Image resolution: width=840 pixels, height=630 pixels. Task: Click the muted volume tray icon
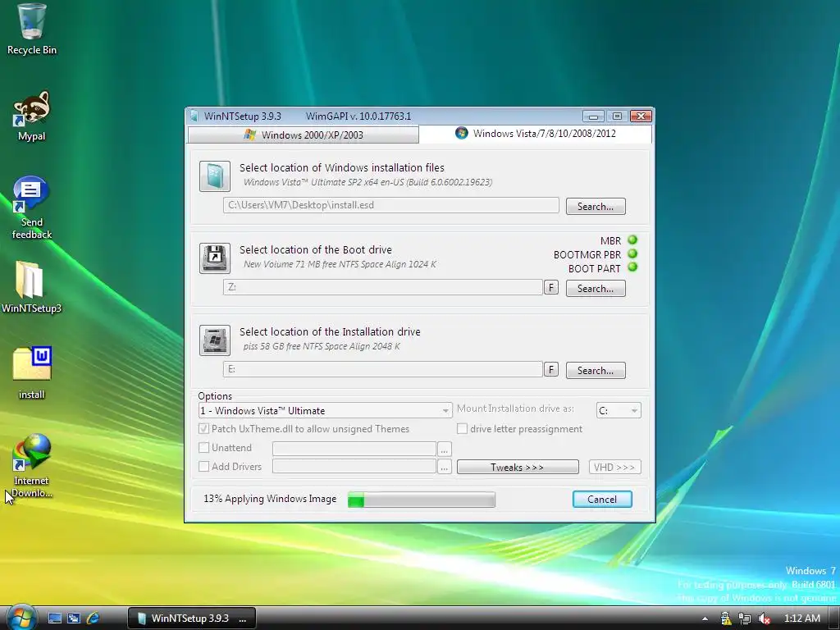click(x=765, y=619)
